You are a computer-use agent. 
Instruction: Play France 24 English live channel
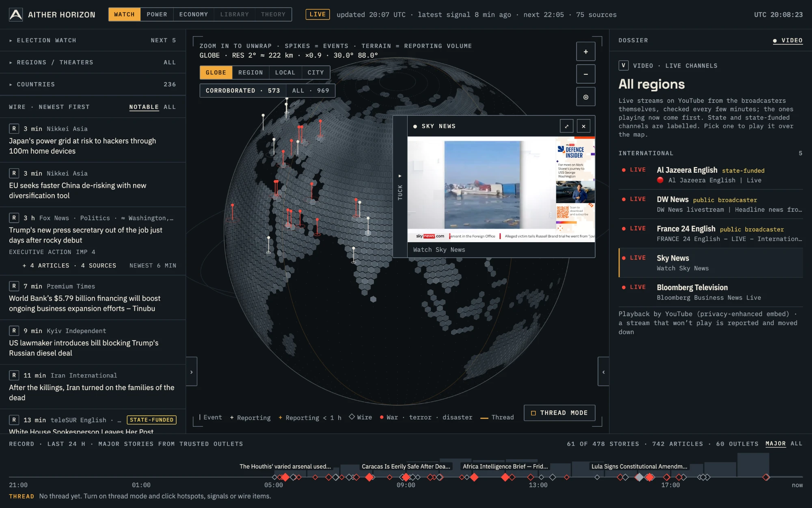(710, 234)
